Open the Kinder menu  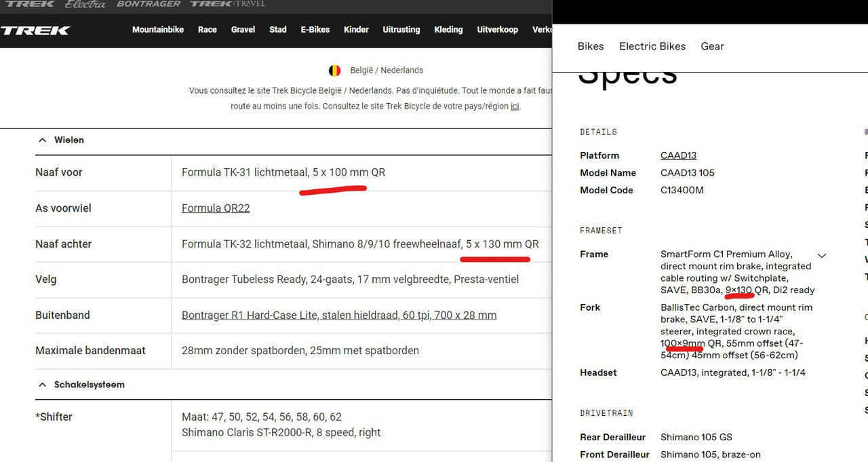point(356,30)
